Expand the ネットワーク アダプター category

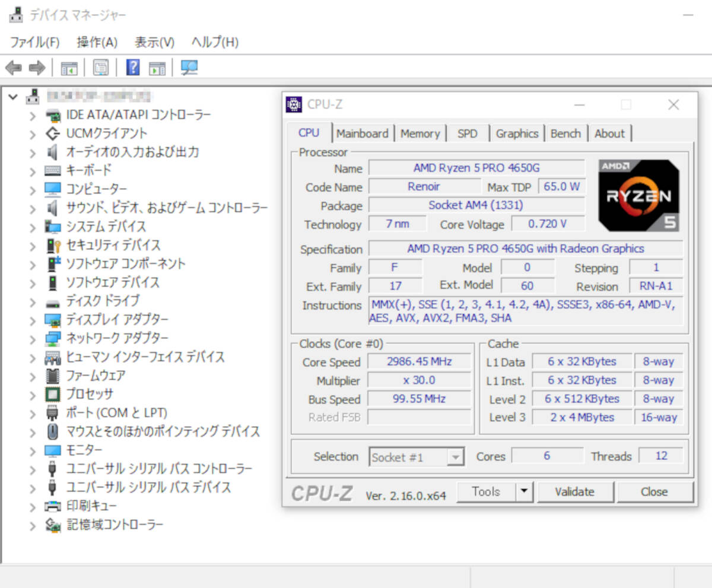tap(33, 338)
